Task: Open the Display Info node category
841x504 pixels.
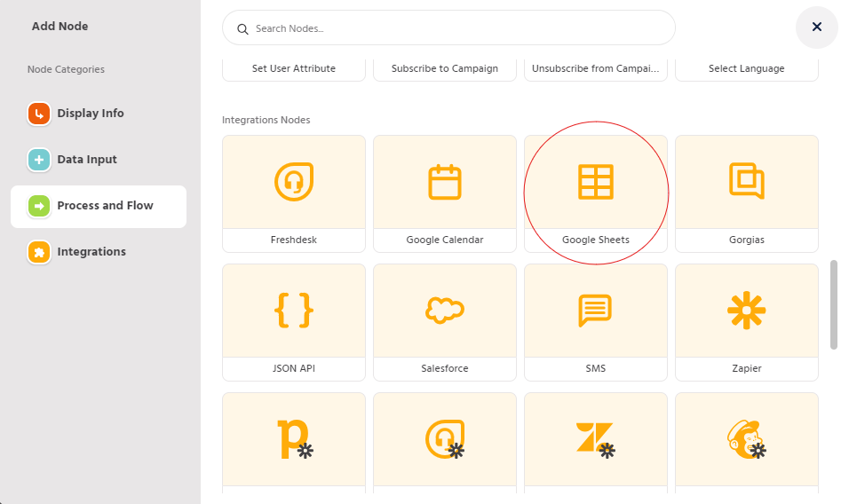Action: click(90, 114)
